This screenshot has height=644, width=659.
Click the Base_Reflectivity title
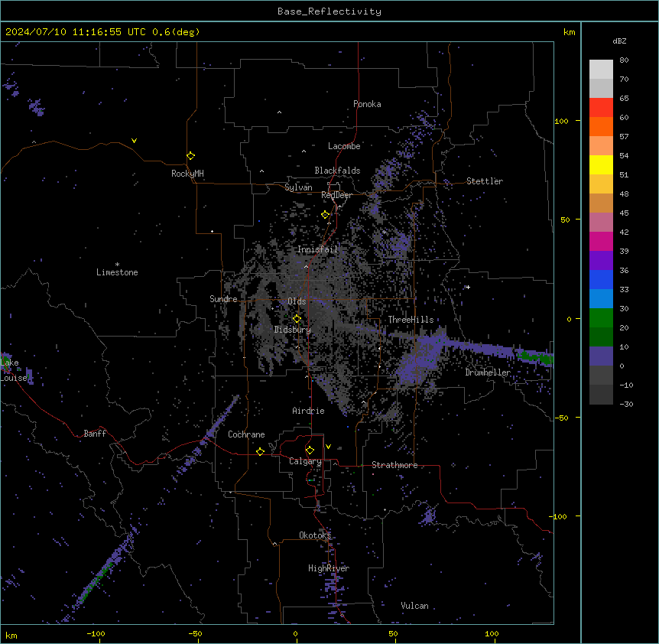[x=329, y=11]
